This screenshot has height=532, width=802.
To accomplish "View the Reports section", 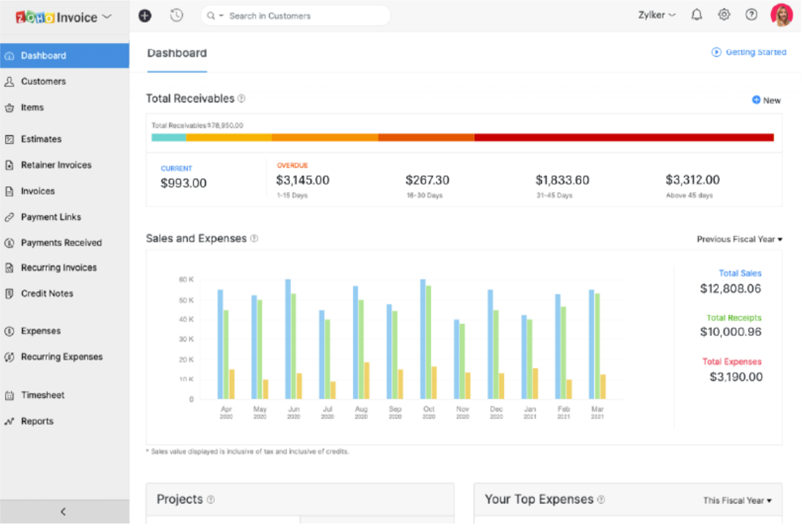I will point(37,421).
